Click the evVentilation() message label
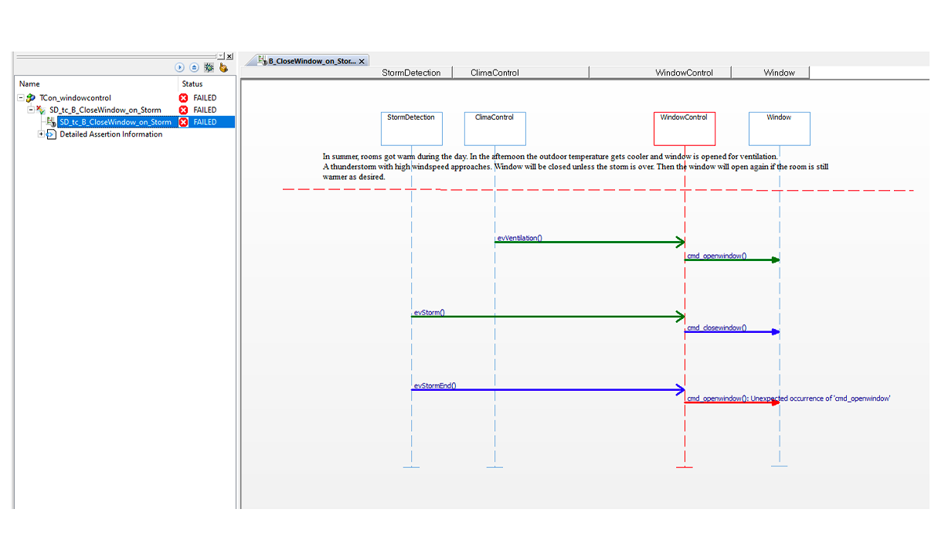Viewport: 938px width, 560px height. pos(519,238)
